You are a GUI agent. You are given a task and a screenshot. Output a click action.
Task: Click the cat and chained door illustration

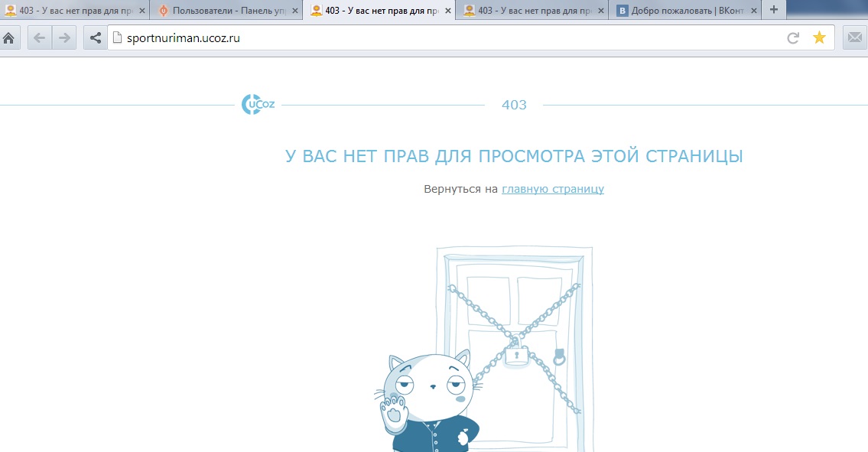click(489, 352)
